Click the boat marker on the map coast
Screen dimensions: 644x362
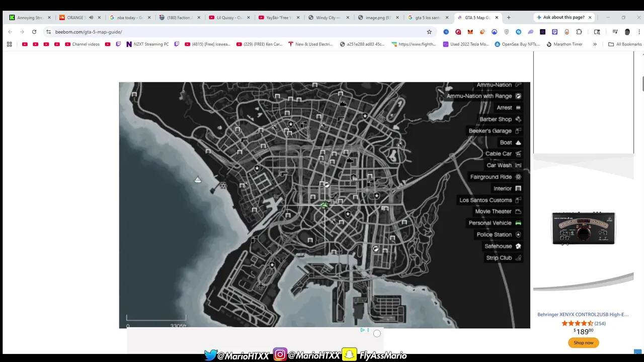click(x=198, y=179)
